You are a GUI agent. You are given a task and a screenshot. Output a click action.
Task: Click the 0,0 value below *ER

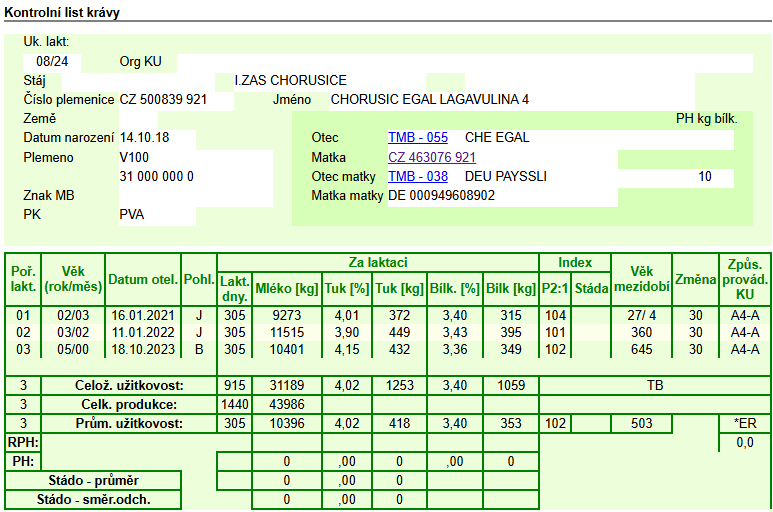pos(744,443)
